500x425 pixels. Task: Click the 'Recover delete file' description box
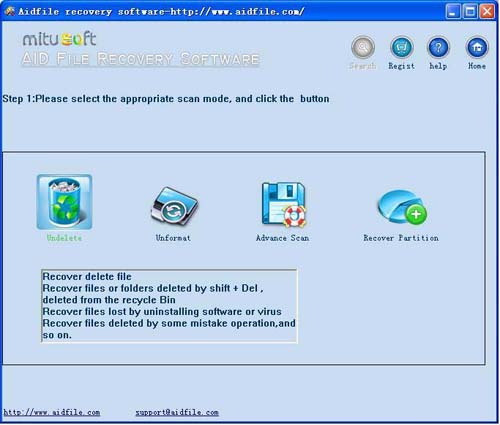[x=169, y=306]
